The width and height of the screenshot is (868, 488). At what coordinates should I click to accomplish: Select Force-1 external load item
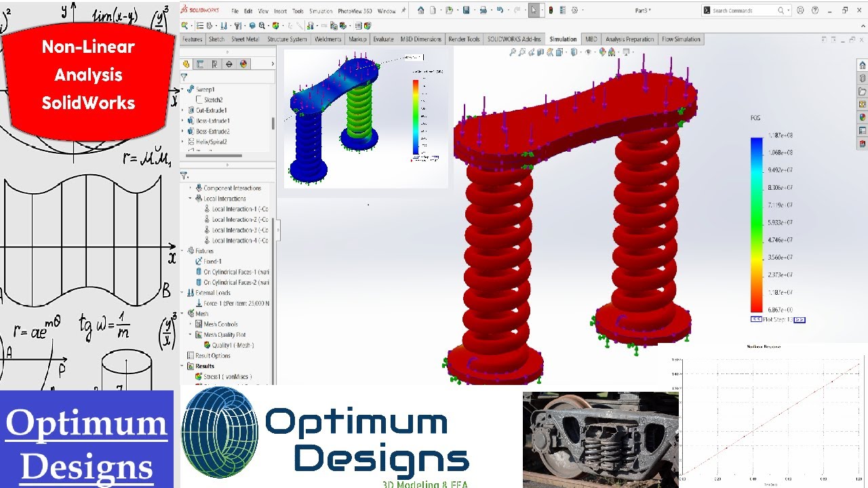(x=232, y=303)
